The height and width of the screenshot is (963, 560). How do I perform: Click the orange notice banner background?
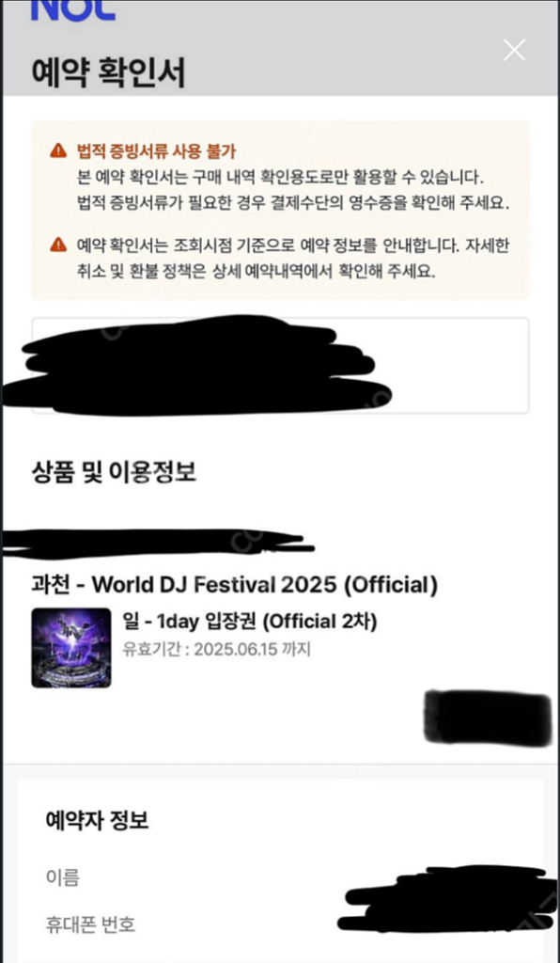point(280,210)
